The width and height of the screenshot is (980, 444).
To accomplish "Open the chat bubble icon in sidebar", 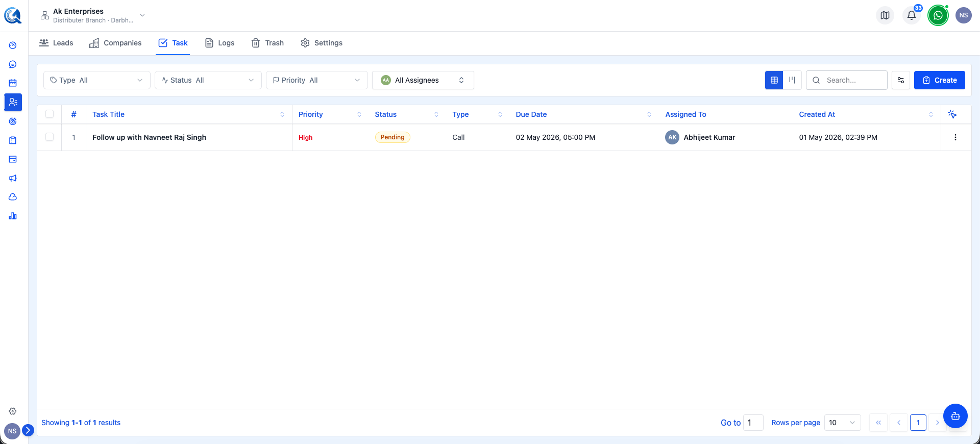I will (x=13, y=64).
